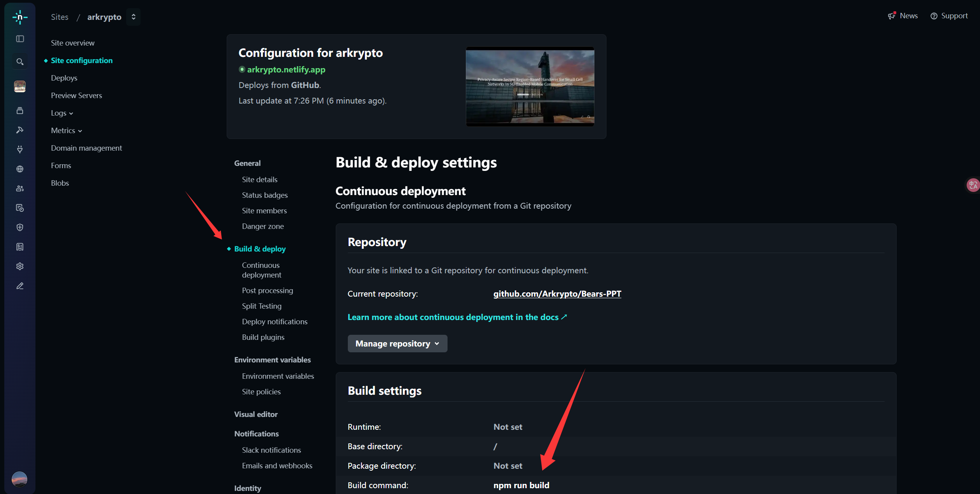Click the site preview thumbnail

[530, 86]
